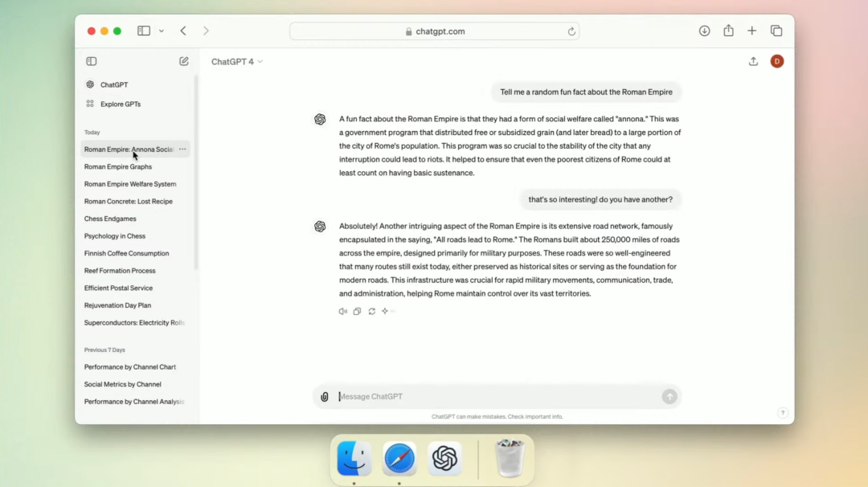This screenshot has height=487, width=868.
Task: Launch ChatGPT app from the Dock
Action: tap(444, 458)
